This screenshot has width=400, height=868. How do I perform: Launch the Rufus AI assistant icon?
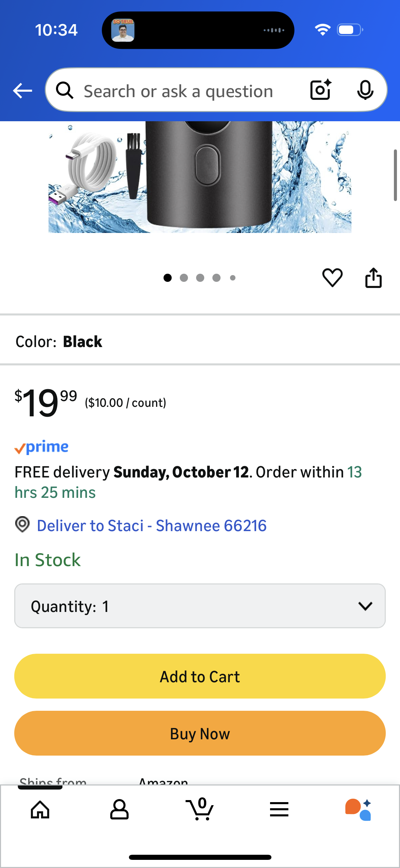tap(358, 810)
